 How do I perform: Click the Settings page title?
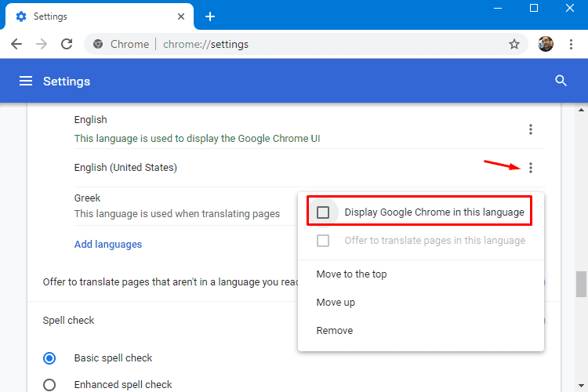pos(67,82)
